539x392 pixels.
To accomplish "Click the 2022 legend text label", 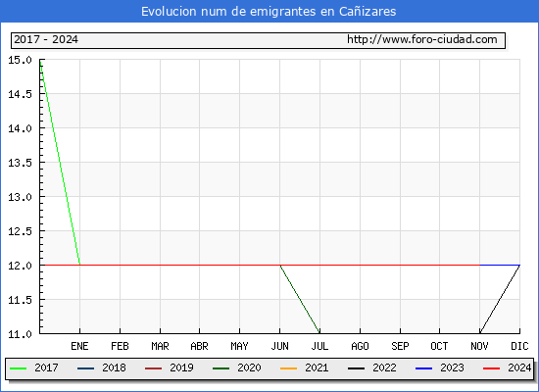I will click(x=384, y=367).
